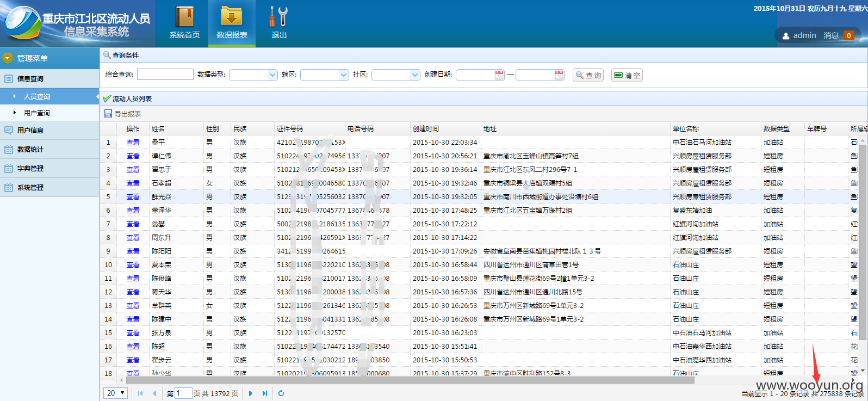This screenshot has width=868, height=401.
Task: Open the 查看 link in row 13
Action: (x=133, y=306)
